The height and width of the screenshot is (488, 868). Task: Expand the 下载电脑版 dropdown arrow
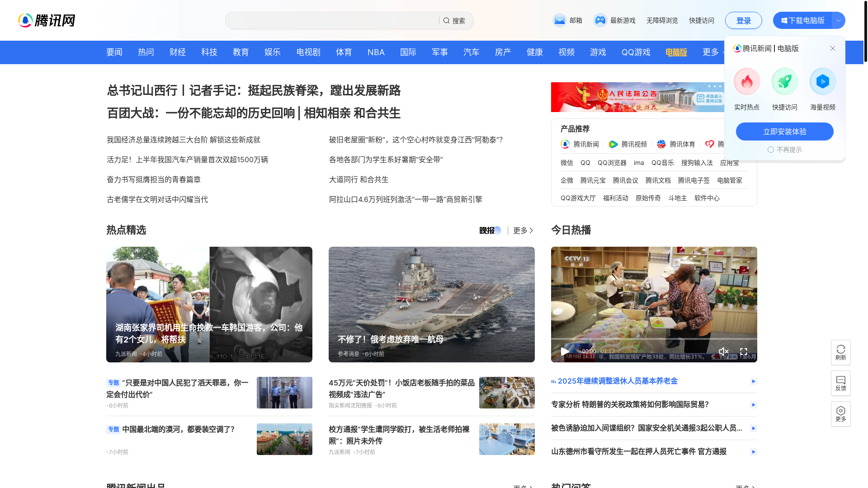839,20
